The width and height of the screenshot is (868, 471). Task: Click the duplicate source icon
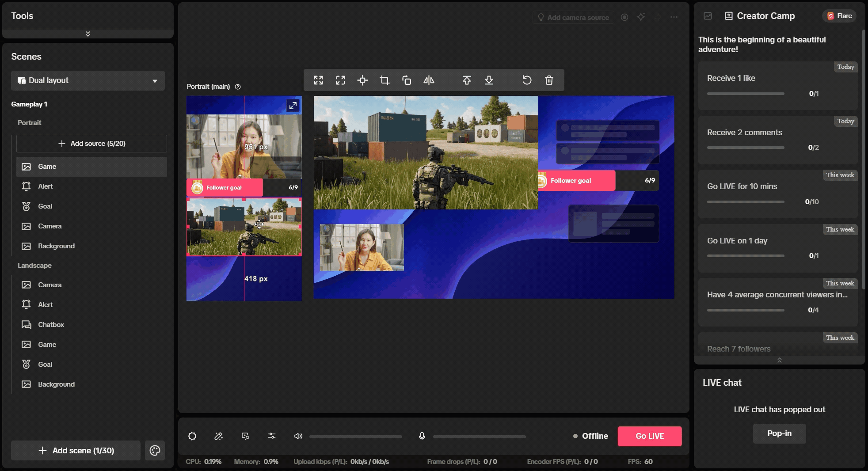point(407,80)
